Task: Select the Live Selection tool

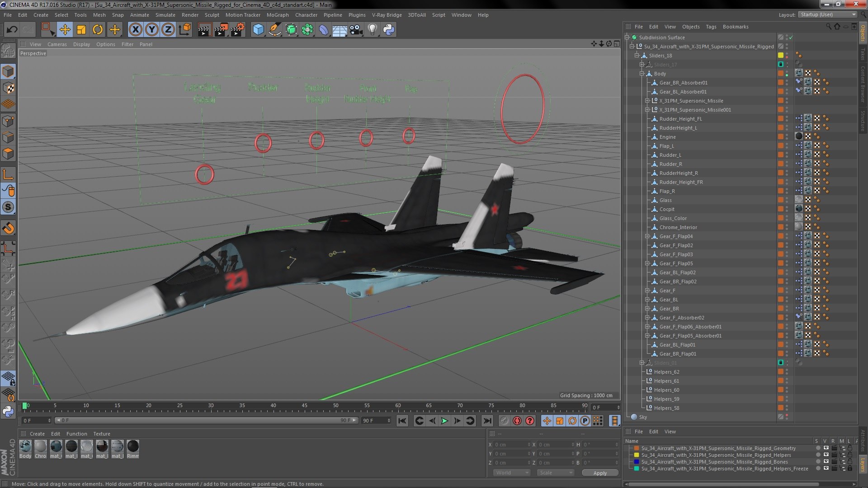Action: pyautogui.click(x=47, y=30)
